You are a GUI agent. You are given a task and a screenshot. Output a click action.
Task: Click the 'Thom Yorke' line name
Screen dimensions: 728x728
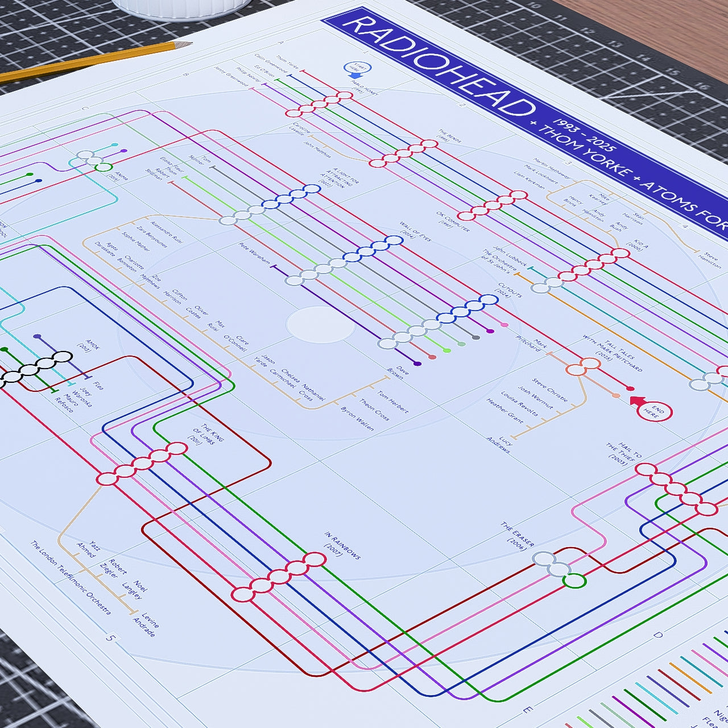(287, 62)
